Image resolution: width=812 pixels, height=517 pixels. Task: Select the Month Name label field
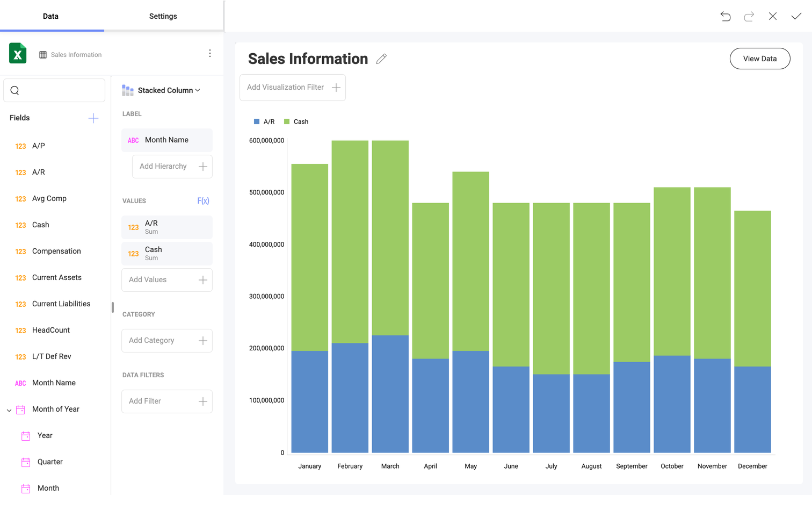(x=167, y=140)
